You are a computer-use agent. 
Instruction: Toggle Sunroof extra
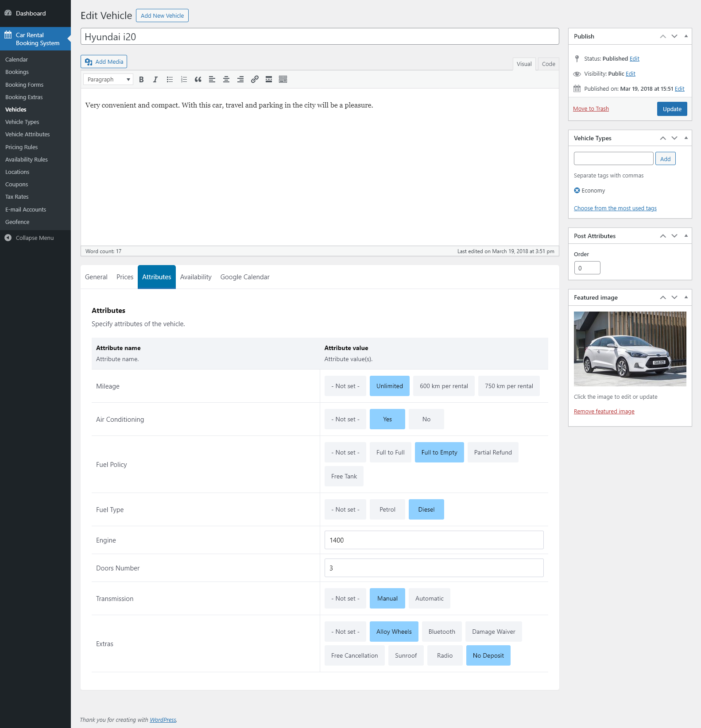[406, 655]
